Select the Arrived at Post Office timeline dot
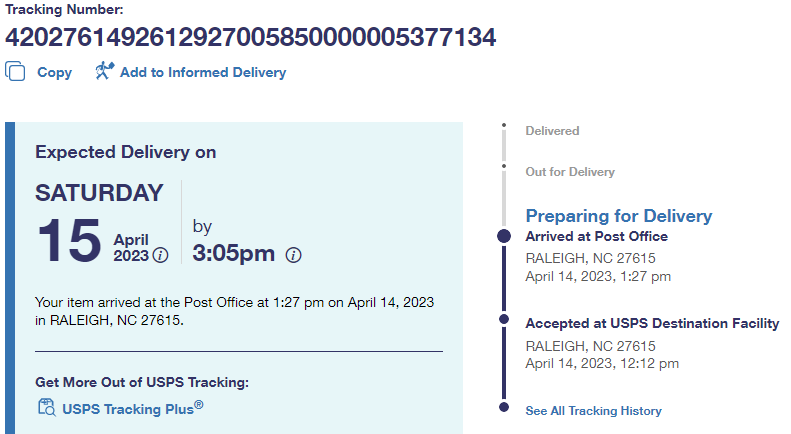 [x=504, y=237]
